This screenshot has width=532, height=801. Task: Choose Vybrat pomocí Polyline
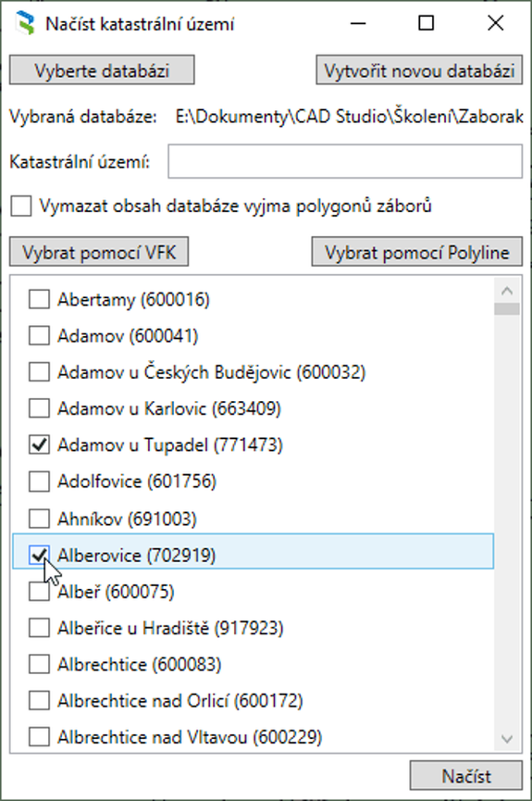pos(417,252)
